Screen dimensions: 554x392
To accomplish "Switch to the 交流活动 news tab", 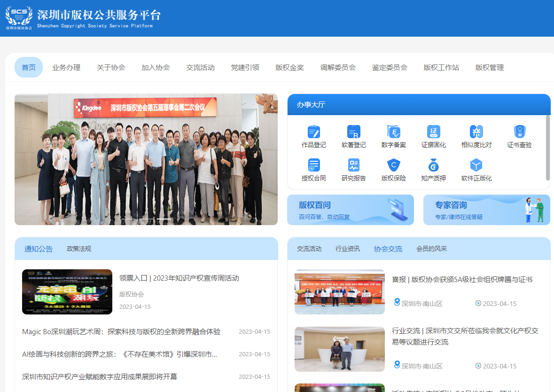I will 309,249.
